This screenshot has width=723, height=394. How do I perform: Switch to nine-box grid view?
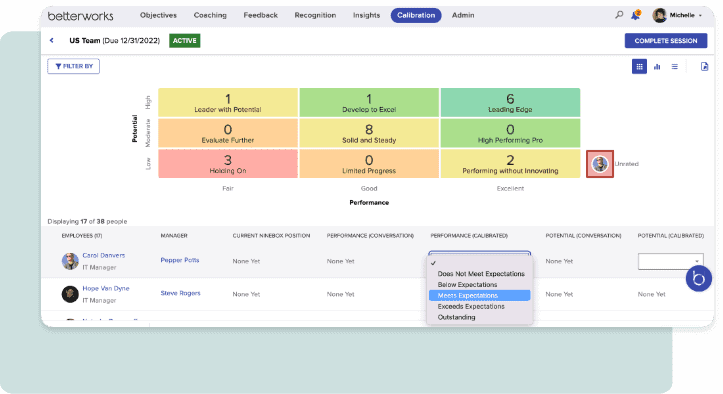pyautogui.click(x=639, y=66)
